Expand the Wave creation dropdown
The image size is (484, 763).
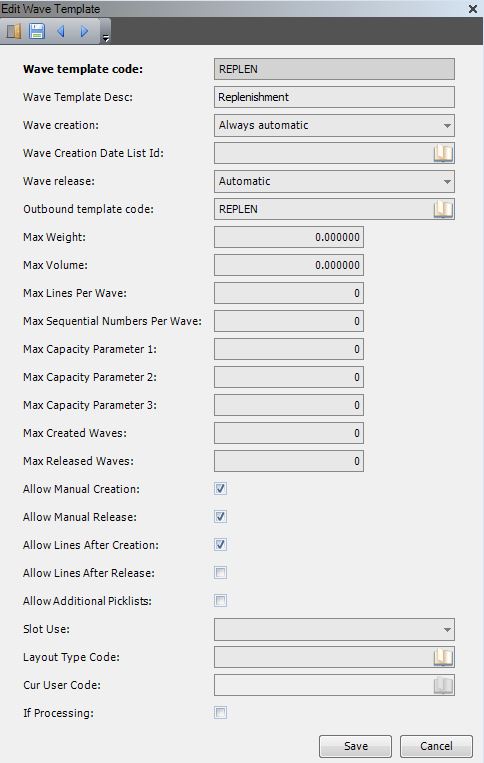(x=447, y=126)
